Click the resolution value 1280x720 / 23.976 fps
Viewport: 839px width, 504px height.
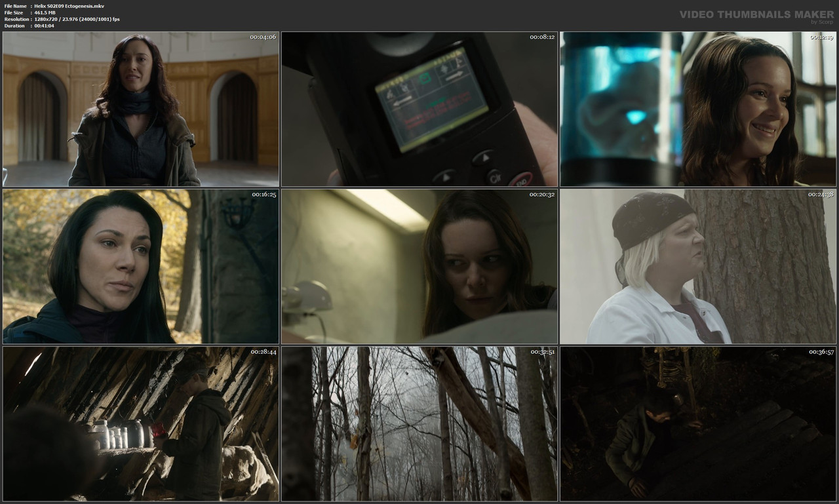pyautogui.click(x=77, y=19)
